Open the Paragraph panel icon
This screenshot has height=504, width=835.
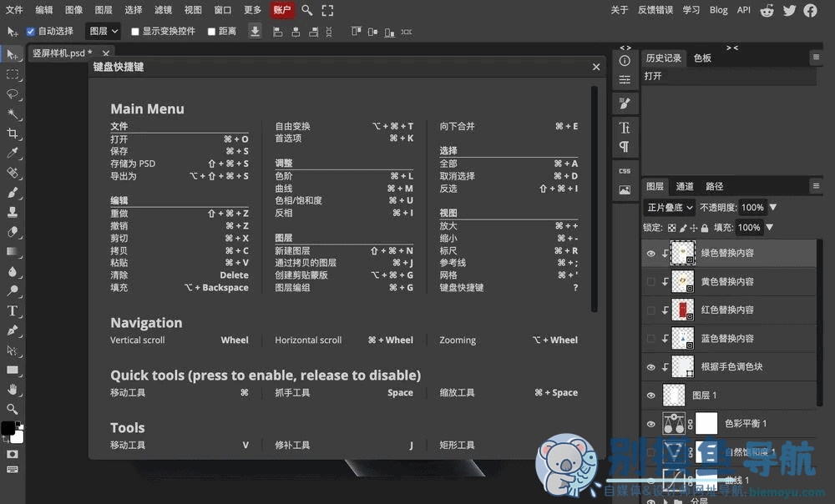(625, 147)
